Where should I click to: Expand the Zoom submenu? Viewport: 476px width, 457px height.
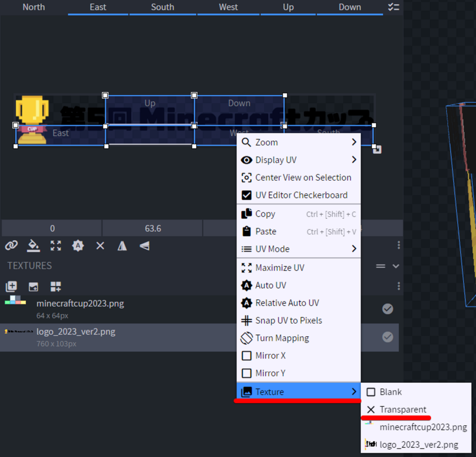point(298,142)
